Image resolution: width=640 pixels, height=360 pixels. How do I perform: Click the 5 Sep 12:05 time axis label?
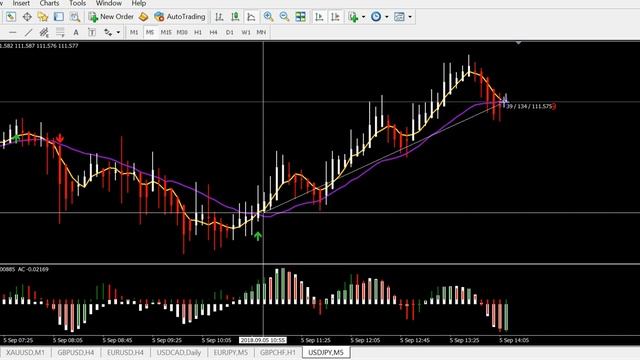coord(365,340)
